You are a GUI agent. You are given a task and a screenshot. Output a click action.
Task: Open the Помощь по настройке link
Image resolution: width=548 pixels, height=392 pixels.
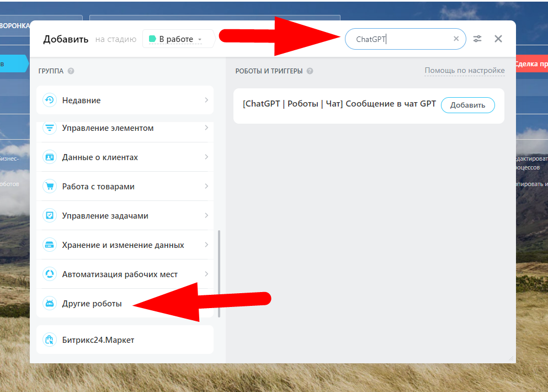[x=464, y=71]
